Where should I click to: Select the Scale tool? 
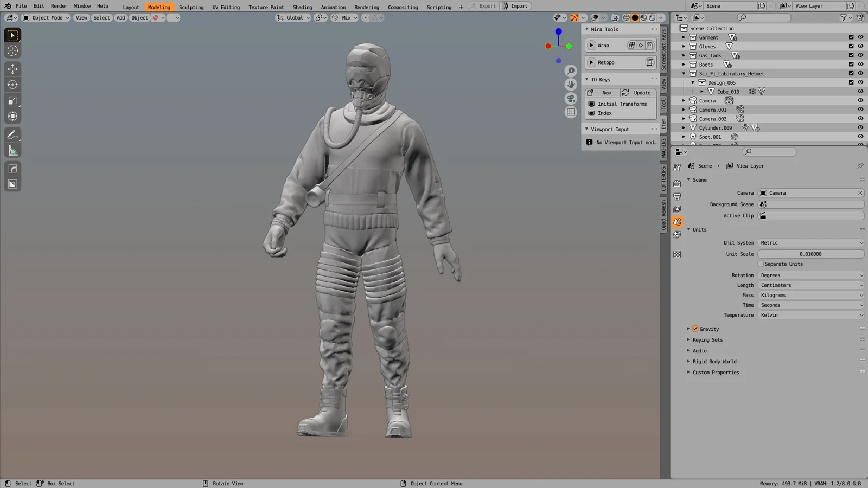[x=12, y=100]
